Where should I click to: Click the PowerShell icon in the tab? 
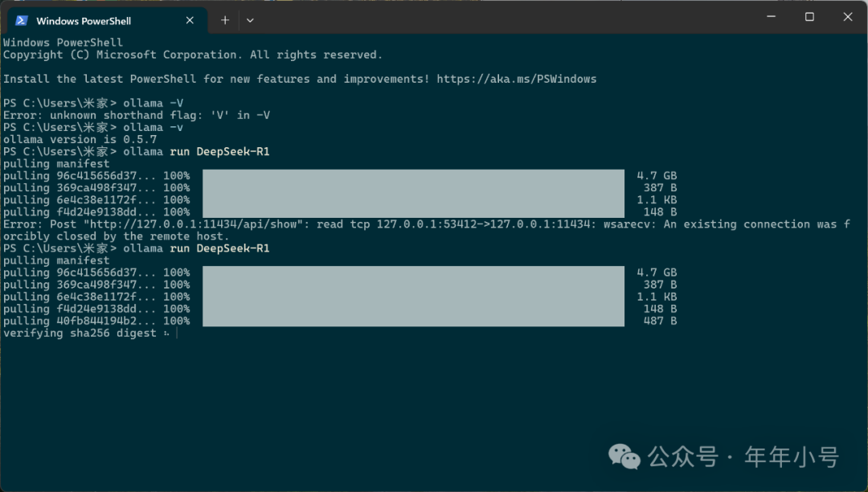tap(22, 20)
